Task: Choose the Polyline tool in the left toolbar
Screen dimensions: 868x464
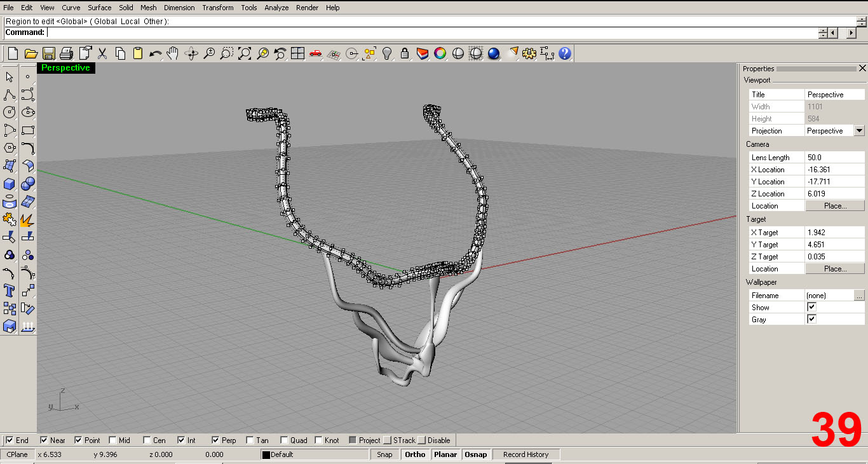Action: click(10, 95)
